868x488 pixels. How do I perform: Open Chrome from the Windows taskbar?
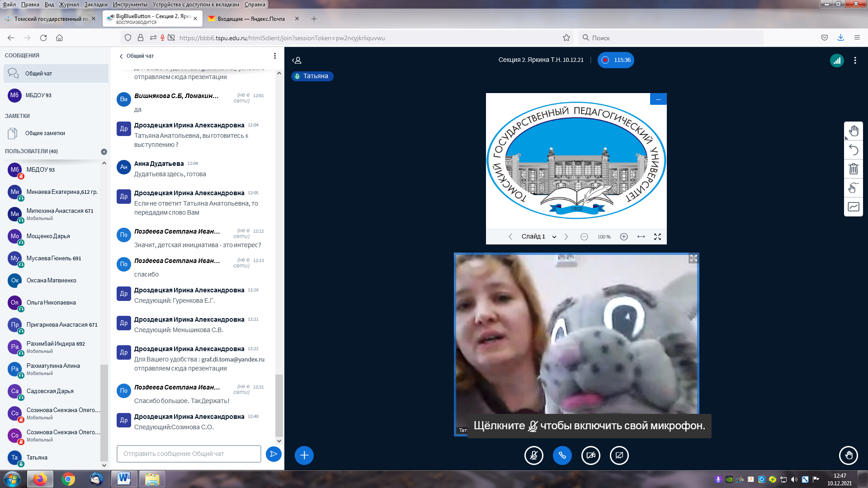tap(68, 479)
